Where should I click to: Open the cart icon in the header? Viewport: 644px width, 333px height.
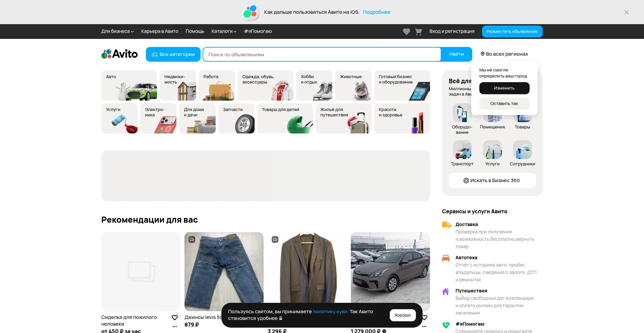tap(418, 31)
